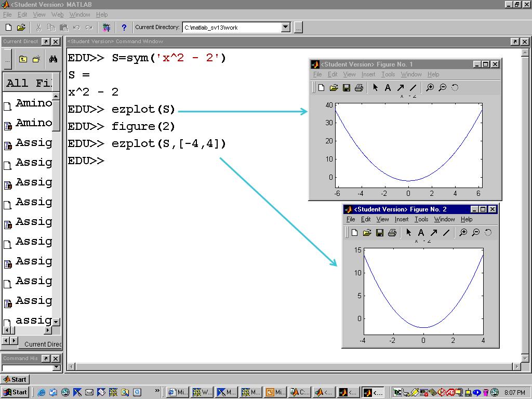Browse for folder with the ... button
The width and height of the screenshot is (532, 399).
click(298, 27)
